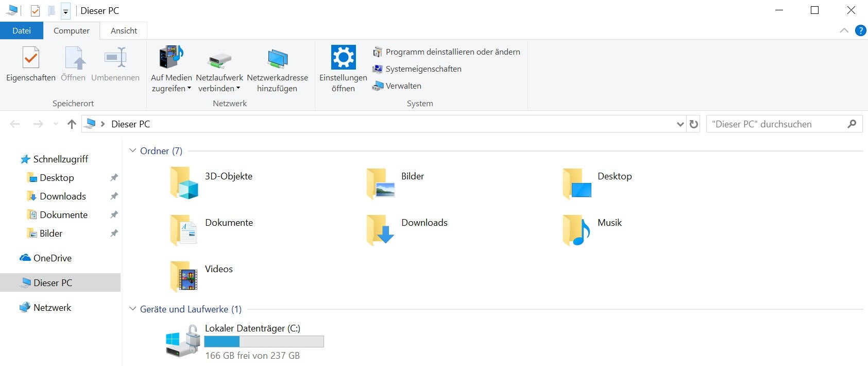The image size is (868, 366).
Task: Open the 3D-Objekte folder icon
Action: pyautogui.click(x=184, y=182)
